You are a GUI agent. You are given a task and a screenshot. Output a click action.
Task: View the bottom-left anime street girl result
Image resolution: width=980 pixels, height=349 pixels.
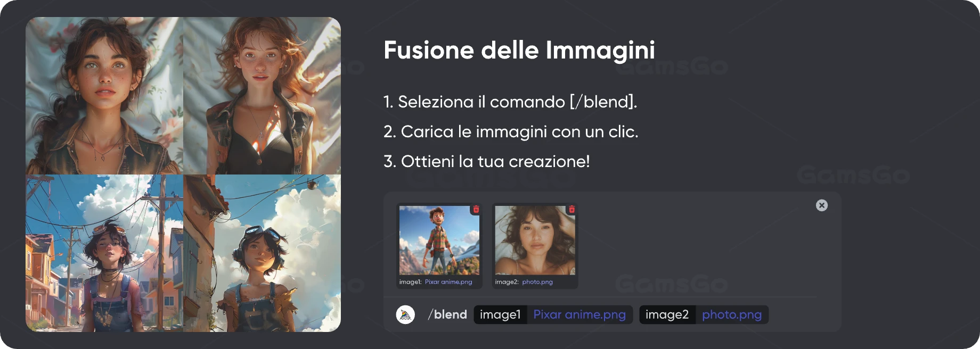pos(104,253)
